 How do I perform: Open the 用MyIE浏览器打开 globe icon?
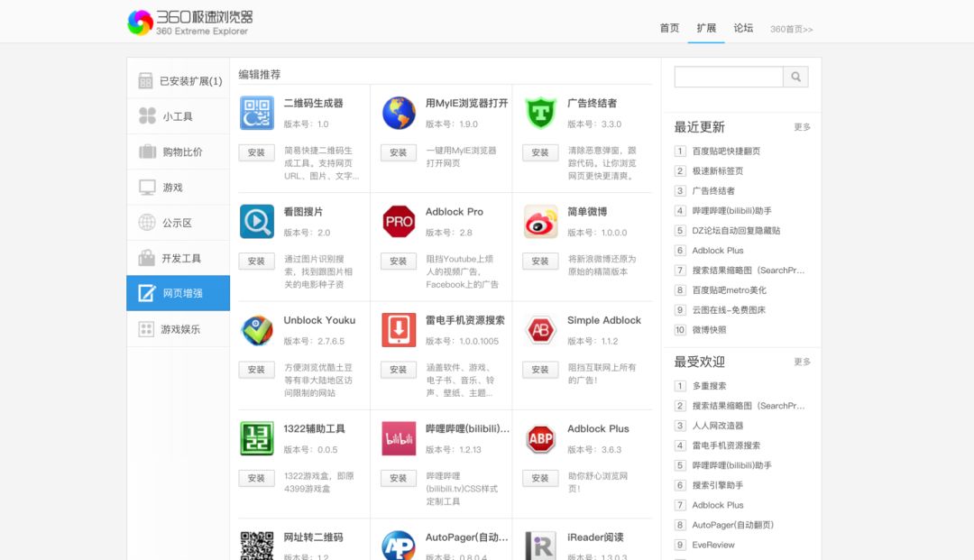point(399,113)
